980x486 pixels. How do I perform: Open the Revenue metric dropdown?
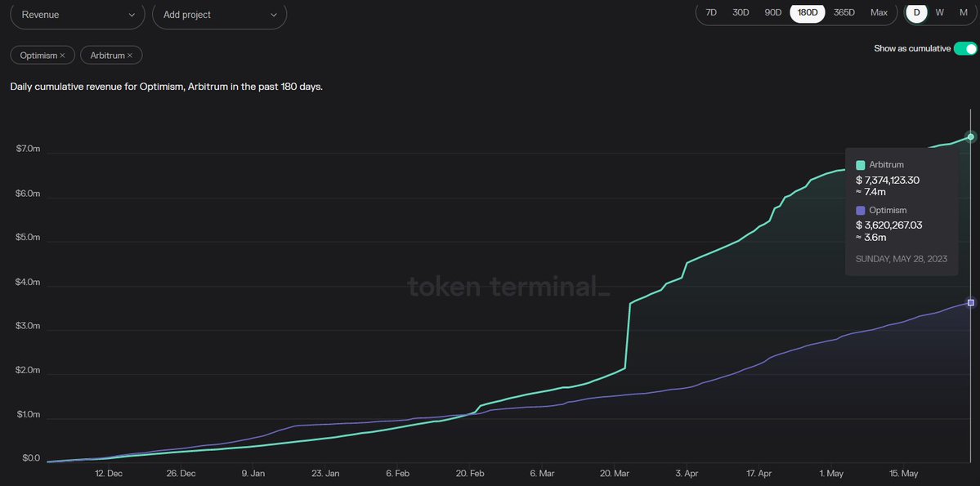(78, 15)
